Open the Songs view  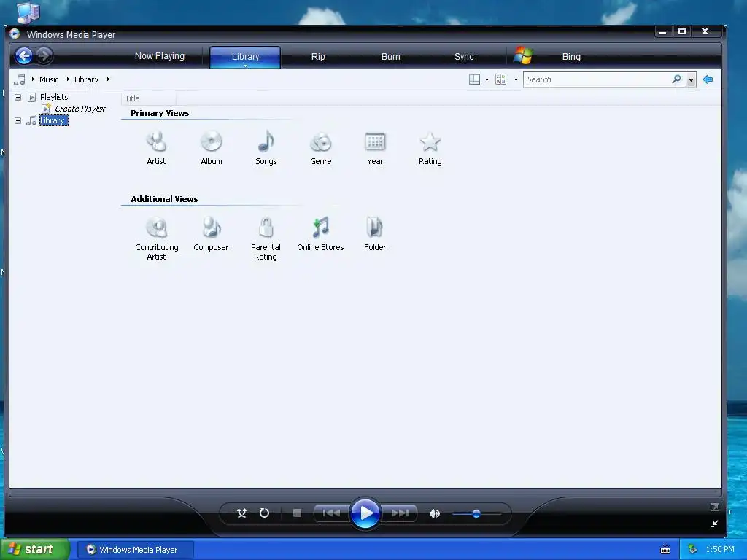(x=266, y=148)
